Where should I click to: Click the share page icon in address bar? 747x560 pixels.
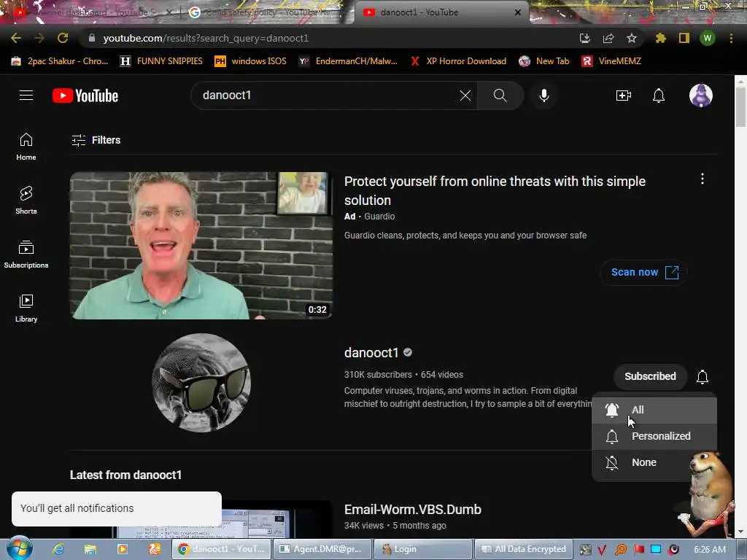point(608,38)
